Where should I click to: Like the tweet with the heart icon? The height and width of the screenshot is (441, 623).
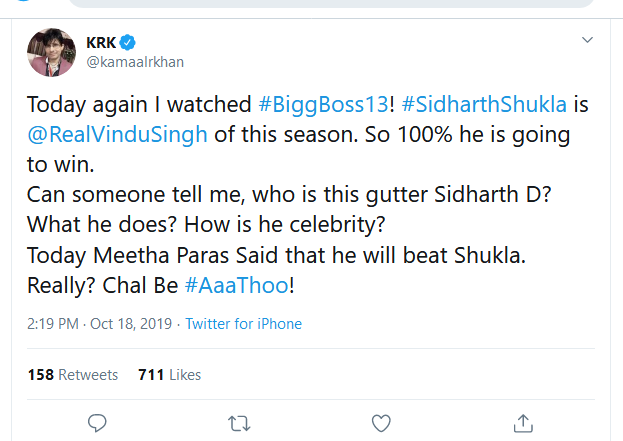[x=381, y=422]
